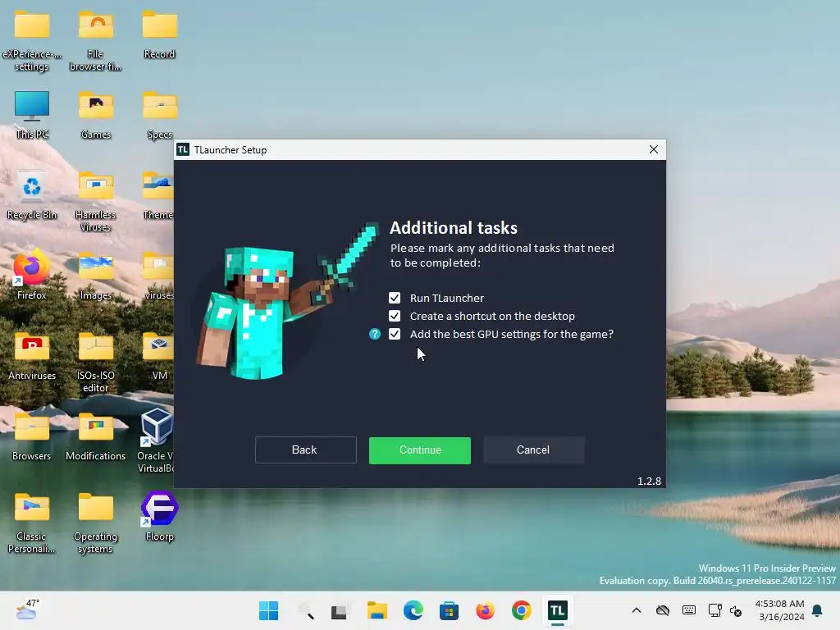Screen dimensions: 840x630
Task: Open the touch keyboard tray icon
Action: [689, 610]
